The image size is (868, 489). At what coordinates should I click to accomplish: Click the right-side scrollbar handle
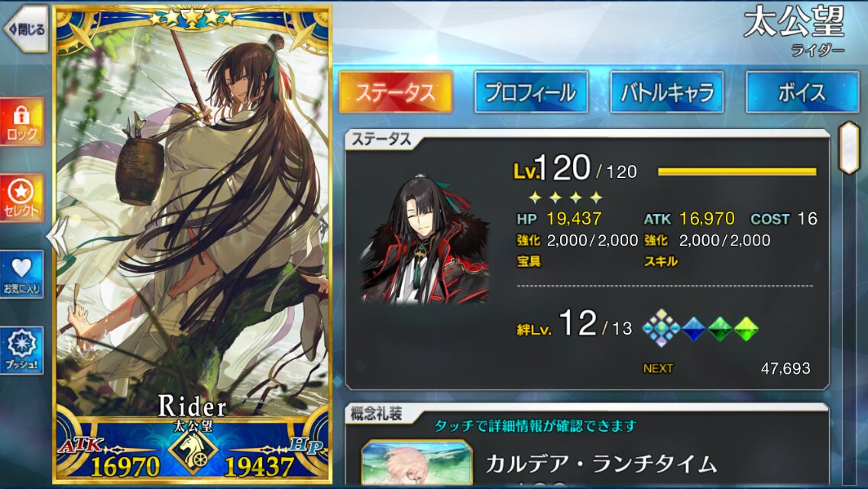coord(849,148)
